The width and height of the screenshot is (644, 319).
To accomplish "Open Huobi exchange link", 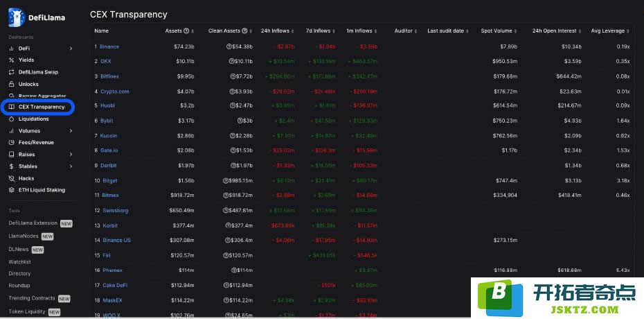I will pyautogui.click(x=107, y=105).
